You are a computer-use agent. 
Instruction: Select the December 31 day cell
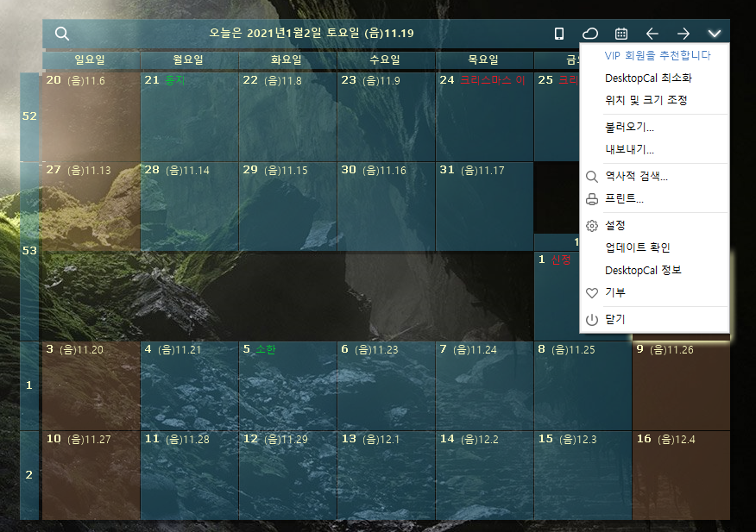click(484, 206)
